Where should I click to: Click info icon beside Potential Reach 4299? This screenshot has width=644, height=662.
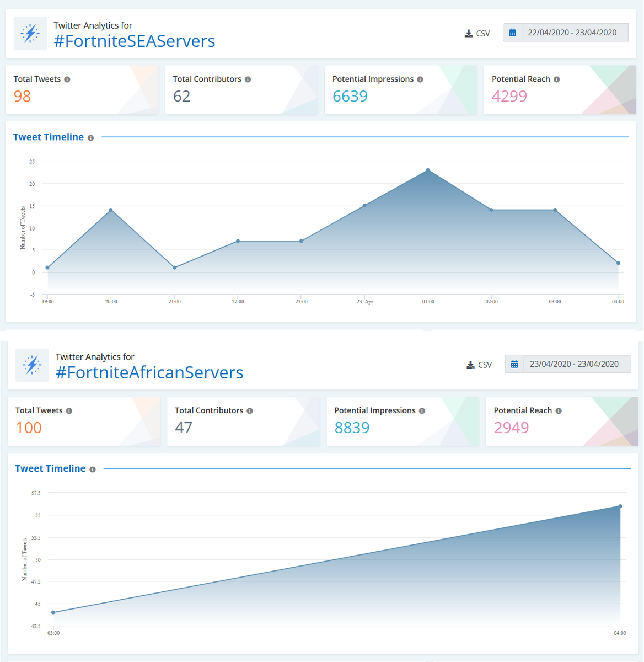click(x=557, y=79)
